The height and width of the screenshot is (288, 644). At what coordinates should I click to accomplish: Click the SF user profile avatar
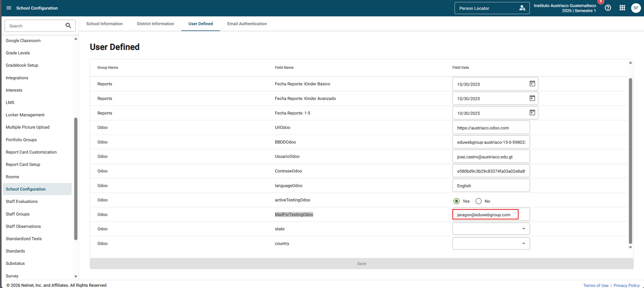pyautogui.click(x=636, y=8)
